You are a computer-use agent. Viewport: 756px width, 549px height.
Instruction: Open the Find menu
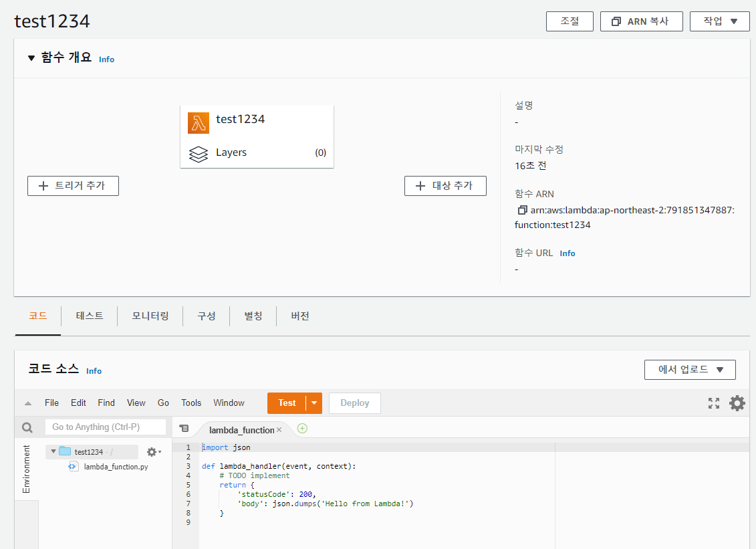106,403
